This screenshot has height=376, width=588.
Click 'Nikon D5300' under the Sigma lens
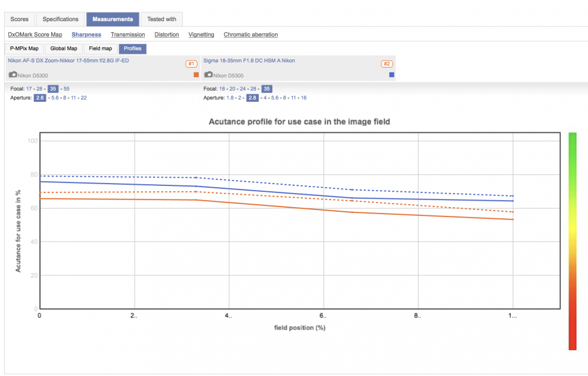[228, 75]
